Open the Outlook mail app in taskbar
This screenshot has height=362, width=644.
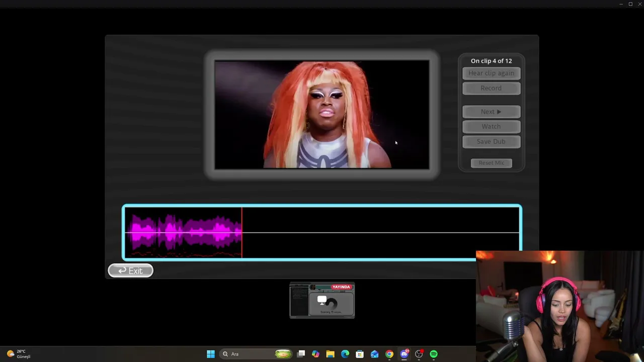(x=374, y=354)
